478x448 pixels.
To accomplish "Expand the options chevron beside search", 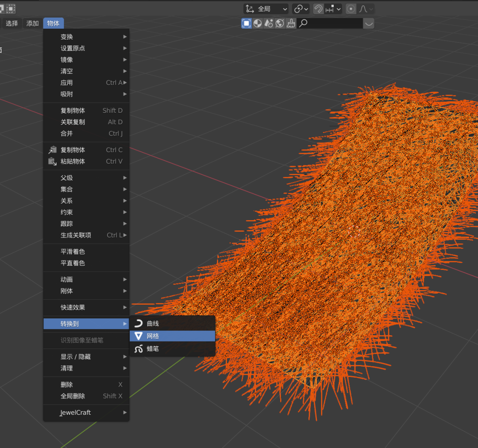I will 369,23.
